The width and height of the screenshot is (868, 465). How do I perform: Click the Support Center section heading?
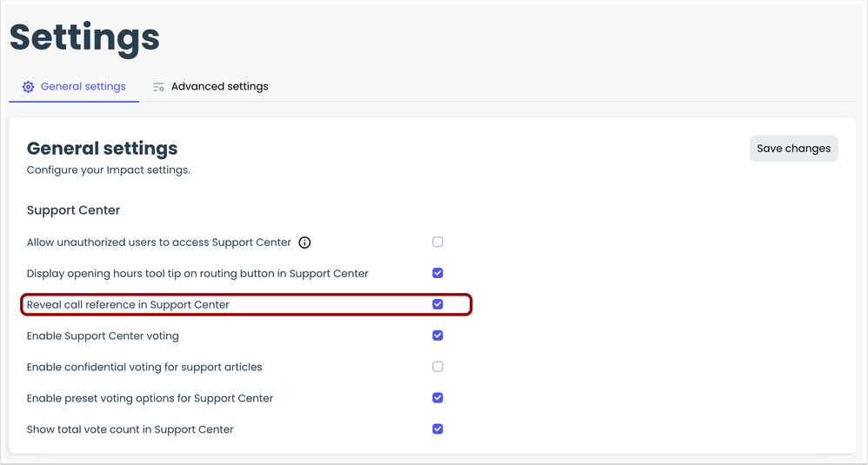point(74,210)
